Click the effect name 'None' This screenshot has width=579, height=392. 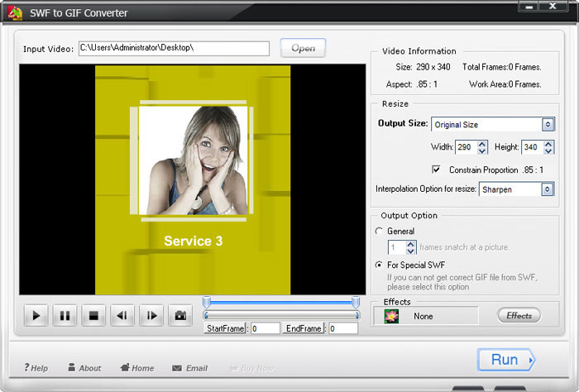pyautogui.click(x=423, y=317)
